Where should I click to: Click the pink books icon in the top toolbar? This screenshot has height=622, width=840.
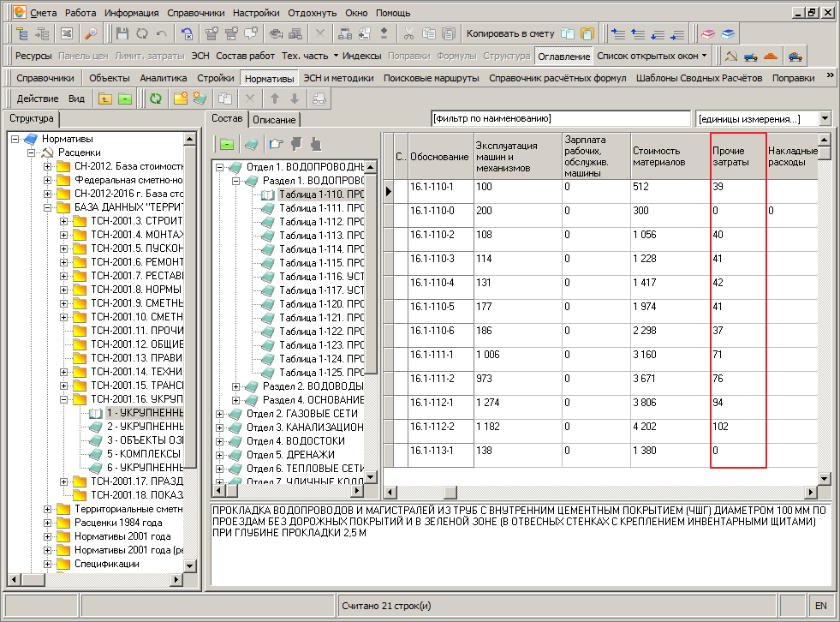point(708,33)
